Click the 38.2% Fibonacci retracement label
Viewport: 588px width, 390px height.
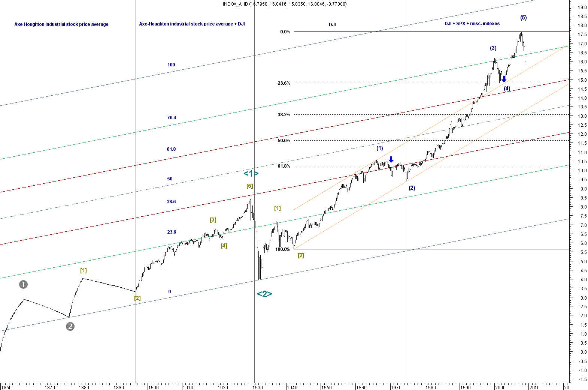click(284, 115)
